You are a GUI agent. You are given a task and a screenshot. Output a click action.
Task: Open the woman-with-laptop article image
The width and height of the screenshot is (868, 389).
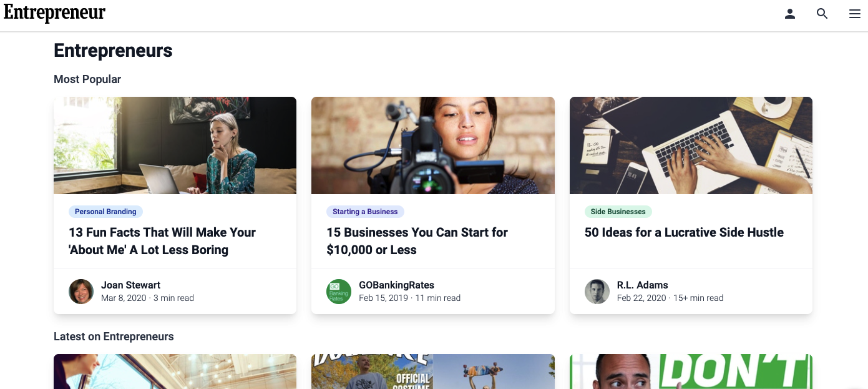point(175,145)
